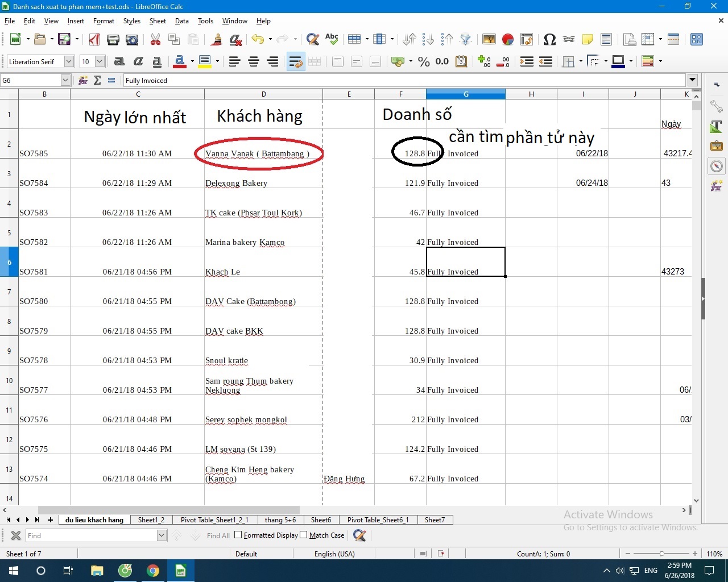Click the Sort Ascending icon
Screen dimensions: 728x582
click(428, 39)
